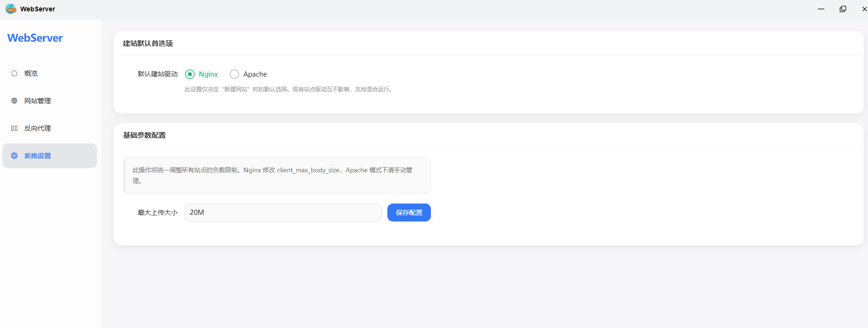868x328 pixels.
Task: Click the hint text starting 此设置仅决定
Action: 288,89
